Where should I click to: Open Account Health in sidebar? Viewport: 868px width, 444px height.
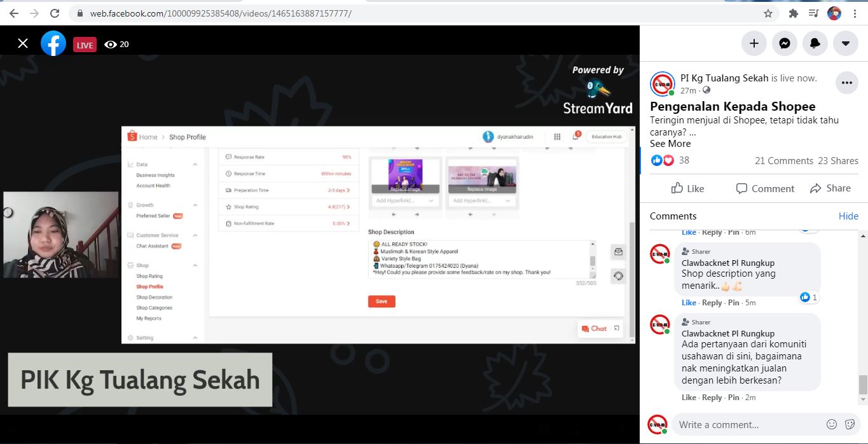(x=153, y=186)
